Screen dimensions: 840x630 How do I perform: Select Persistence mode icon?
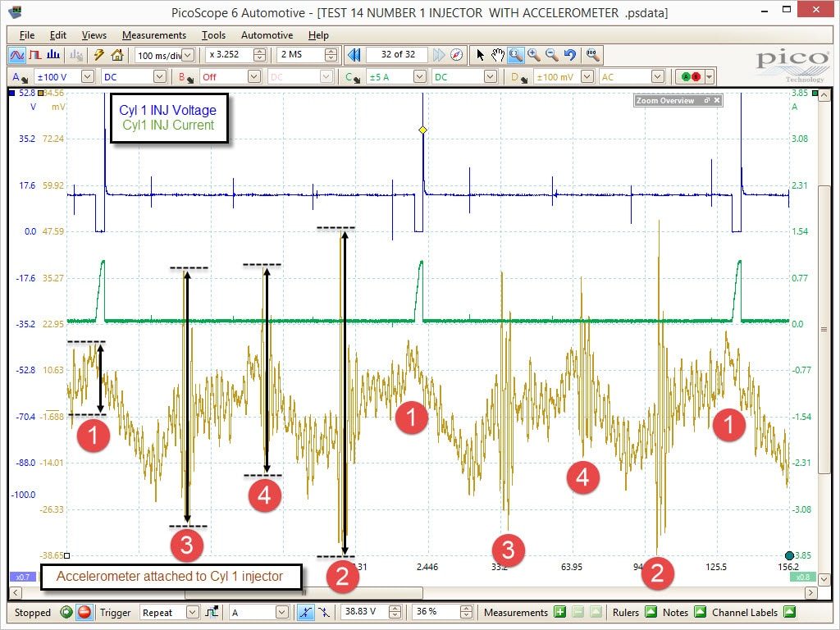pyautogui.click(x=36, y=55)
